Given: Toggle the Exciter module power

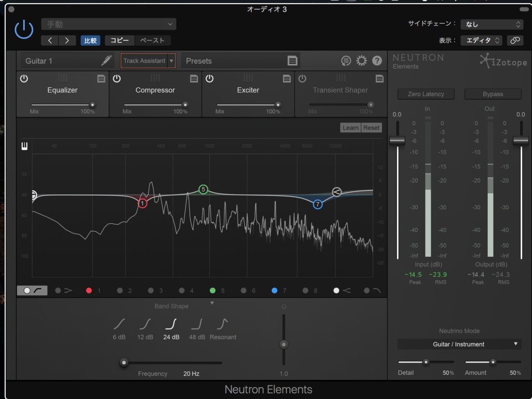Looking at the screenshot, I should point(210,79).
